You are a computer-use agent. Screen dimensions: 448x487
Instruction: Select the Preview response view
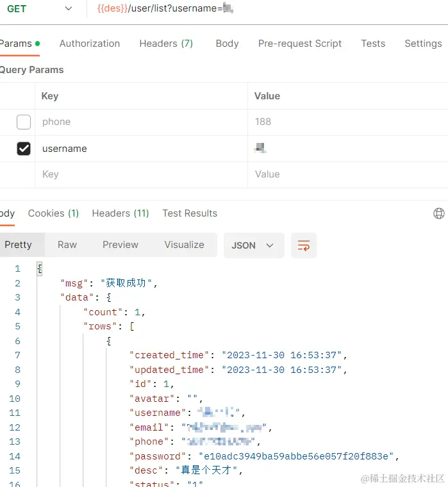pyautogui.click(x=120, y=245)
